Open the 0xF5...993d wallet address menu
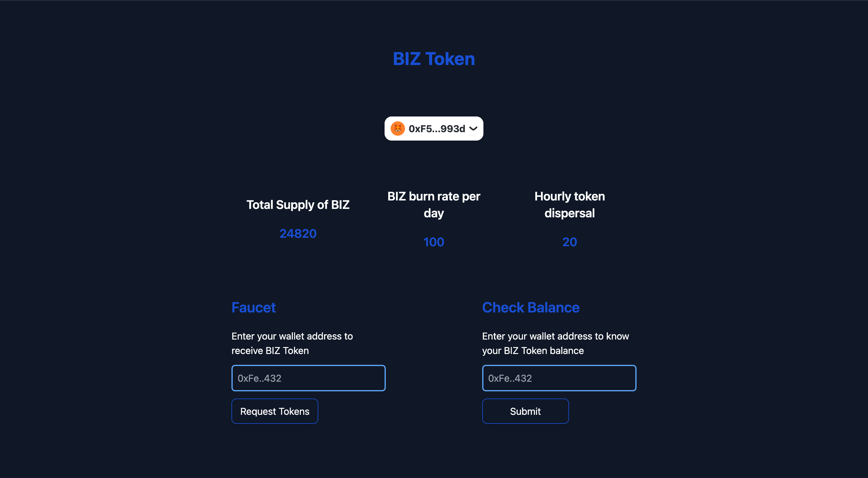The height and width of the screenshot is (478, 868). click(x=434, y=129)
